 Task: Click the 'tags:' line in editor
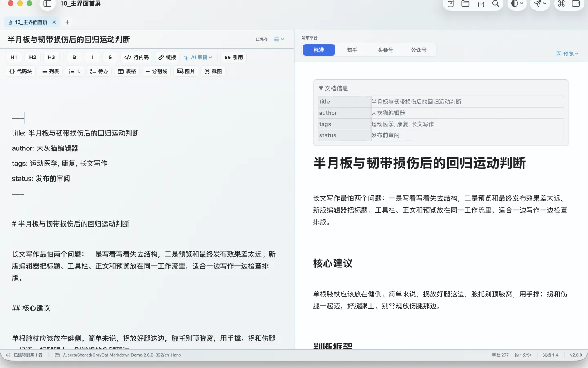coord(60,164)
